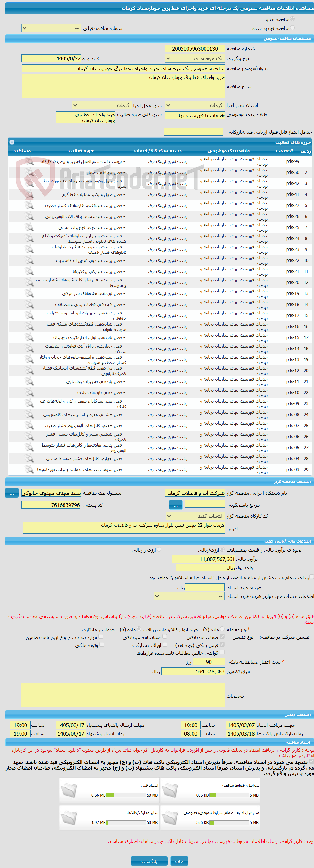The width and height of the screenshot is (314, 868).
Task: Click the چاپ print button
Action: tap(179, 861)
